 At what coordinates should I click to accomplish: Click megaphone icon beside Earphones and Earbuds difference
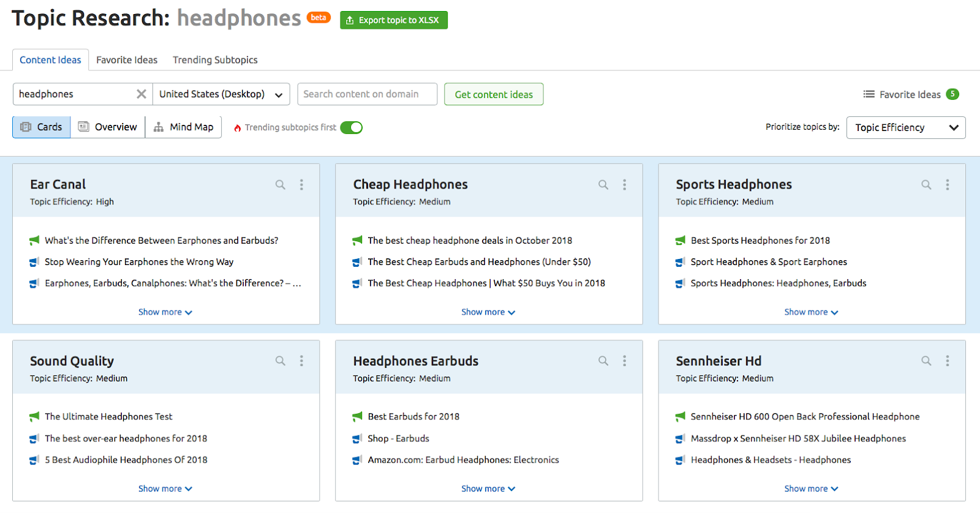coord(34,241)
